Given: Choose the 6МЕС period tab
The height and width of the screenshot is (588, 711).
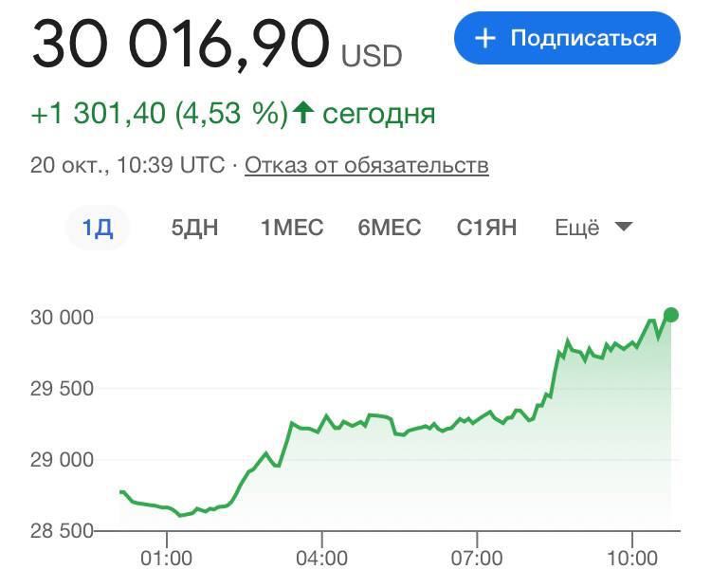Looking at the screenshot, I should pyautogui.click(x=390, y=228).
